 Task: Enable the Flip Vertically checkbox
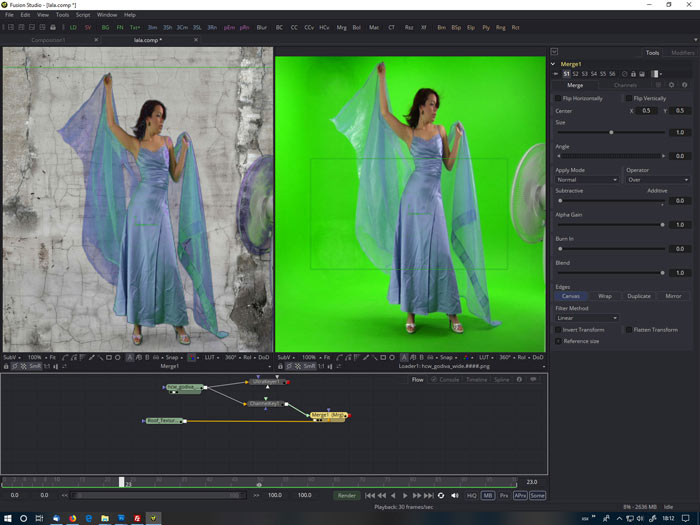tap(629, 98)
